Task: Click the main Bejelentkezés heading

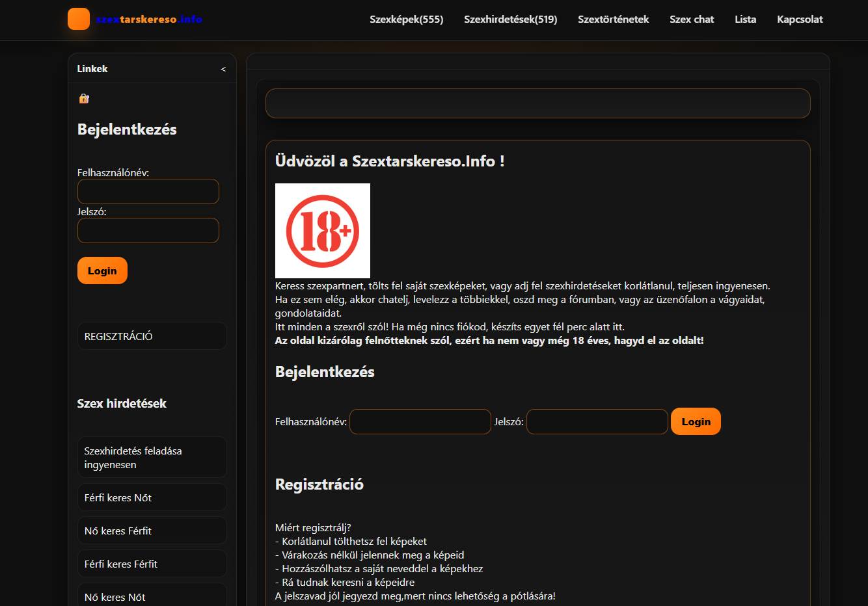Action: pos(325,372)
